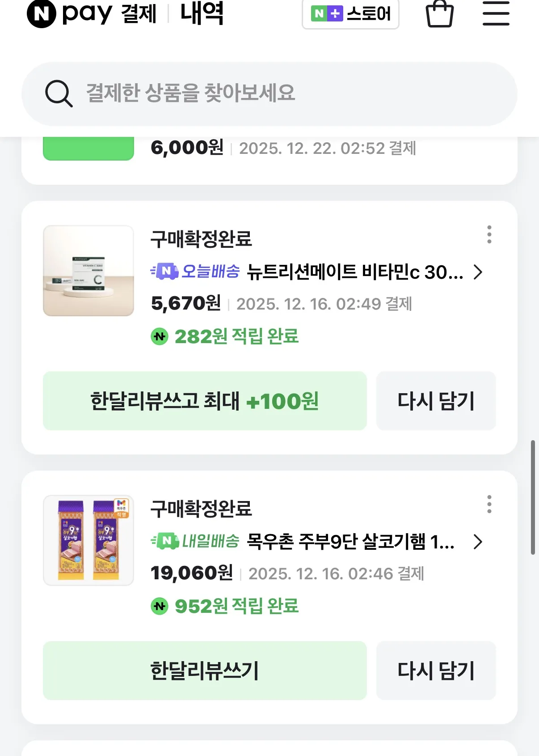Open the shopping bag cart icon
539x756 pixels.
(x=440, y=14)
